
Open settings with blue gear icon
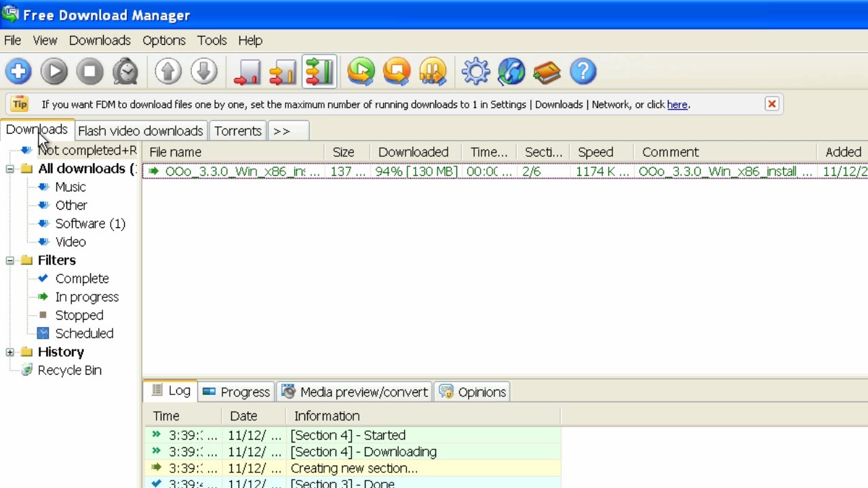[475, 71]
